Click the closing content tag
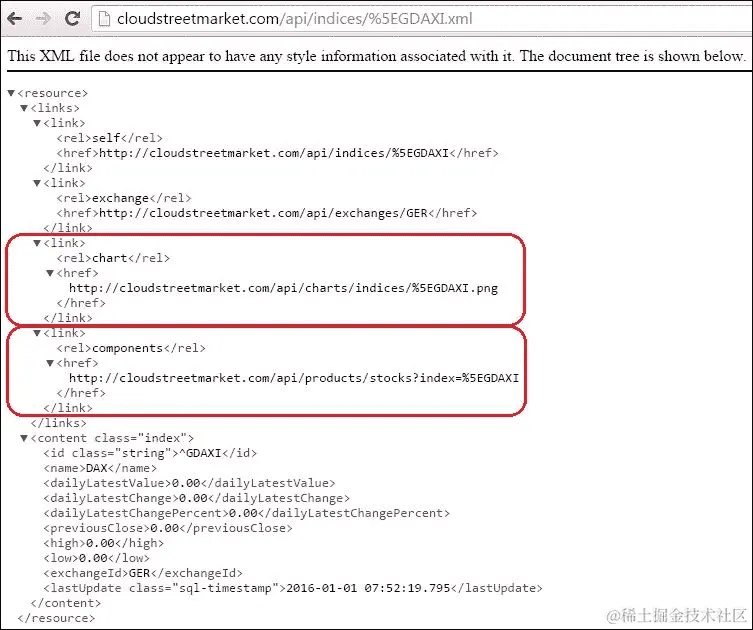Viewport: 753px width, 630px height. 66,603
